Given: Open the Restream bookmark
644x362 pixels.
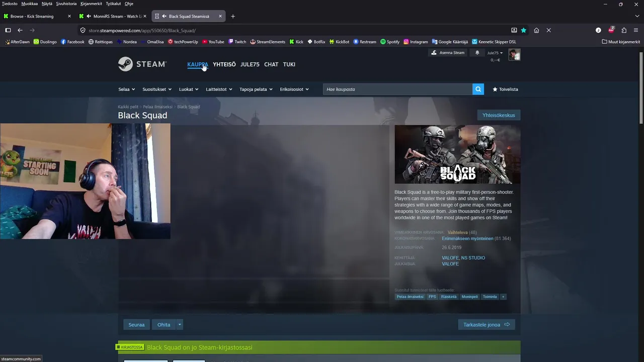Looking at the screenshot, I should coord(365,42).
